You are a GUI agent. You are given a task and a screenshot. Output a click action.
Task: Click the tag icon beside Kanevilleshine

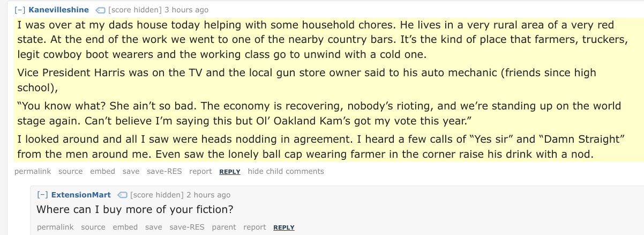coord(100,10)
